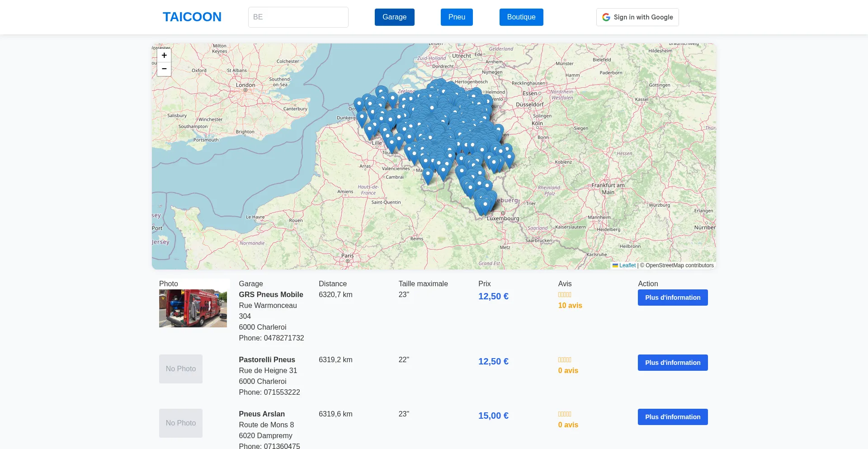Click the 6319,2 km distance value
The image size is (868, 449).
(x=335, y=360)
